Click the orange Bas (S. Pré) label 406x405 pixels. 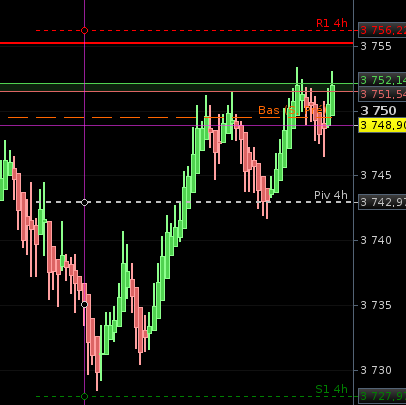click(291, 110)
